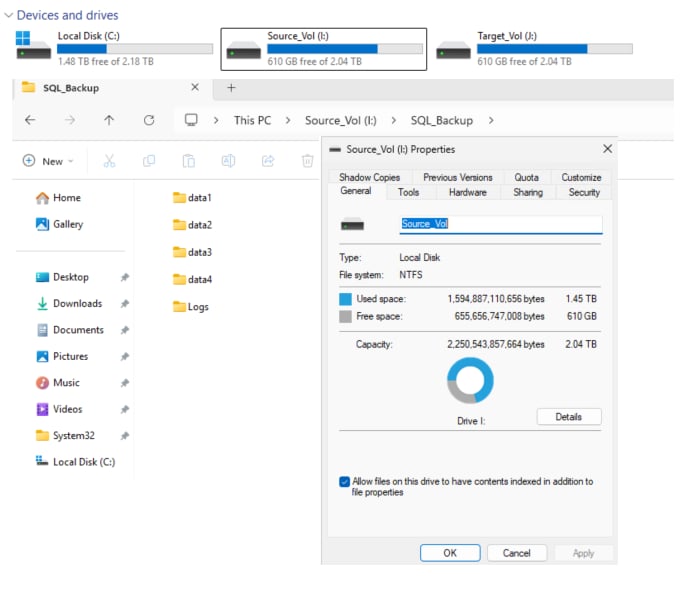Select the data2 folder
684x590 pixels.
192,225
